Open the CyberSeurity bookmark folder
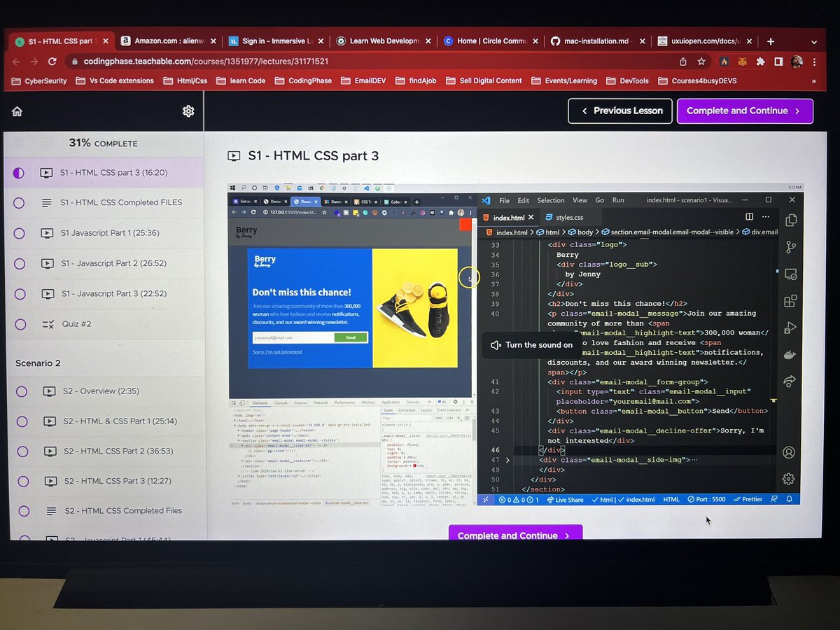Image resolution: width=840 pixels, height=630 pixels. click(38, 81)
